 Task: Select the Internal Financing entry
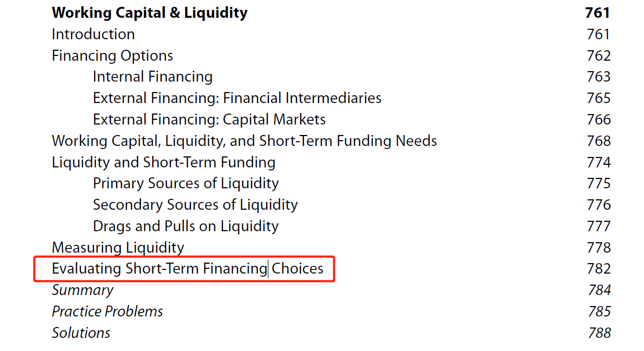click(153, 77)
